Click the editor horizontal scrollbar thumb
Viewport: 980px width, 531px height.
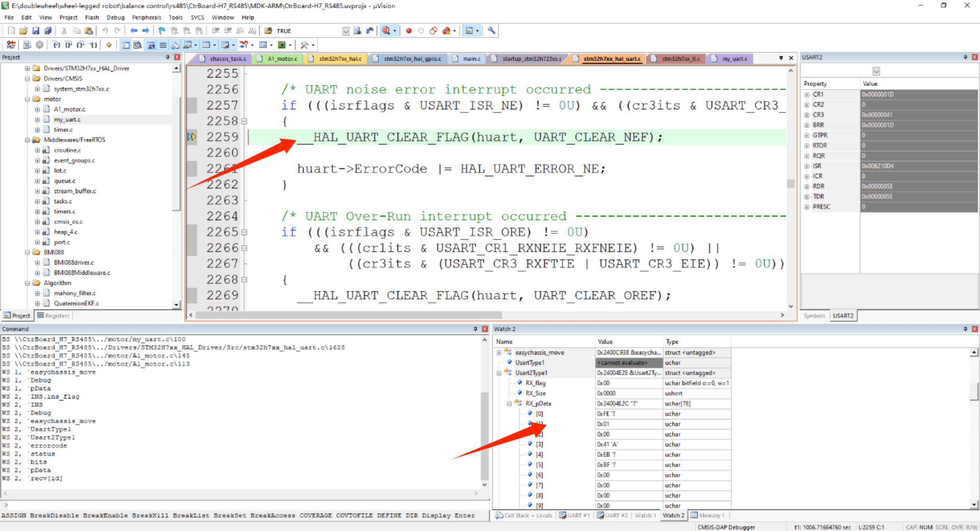[x=349, y=315]
